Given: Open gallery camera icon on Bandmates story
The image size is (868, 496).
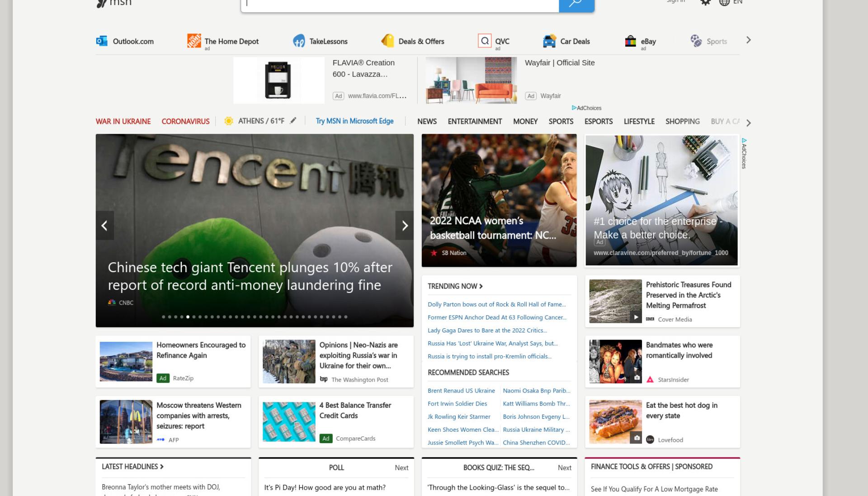Looking at the screenshot, I should click(637, 378).
